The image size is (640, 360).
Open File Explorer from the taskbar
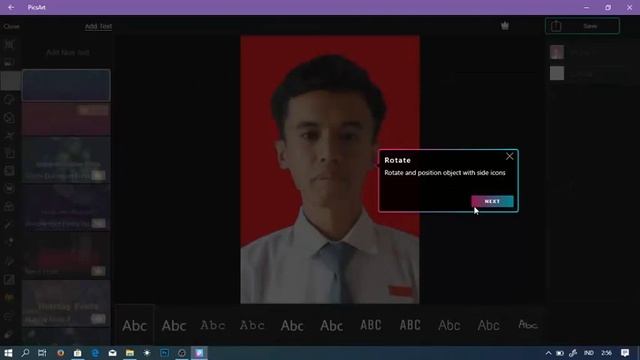click(130, 353)
